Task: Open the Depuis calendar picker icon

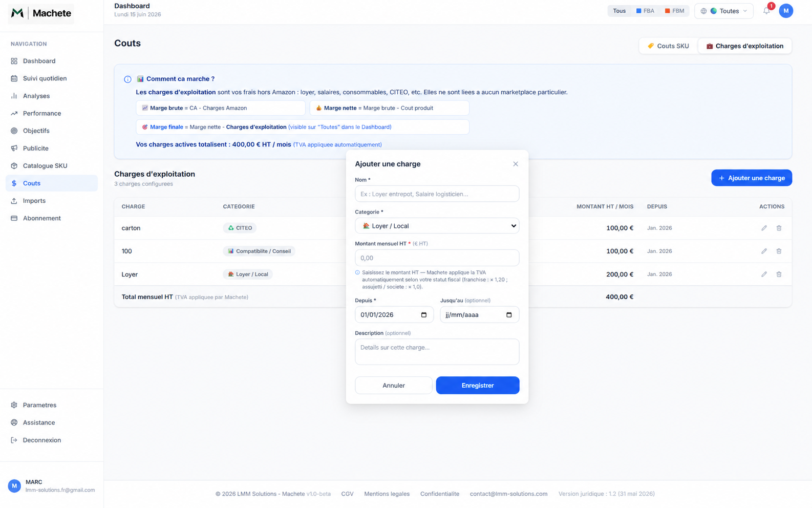Action: point(423,315)
